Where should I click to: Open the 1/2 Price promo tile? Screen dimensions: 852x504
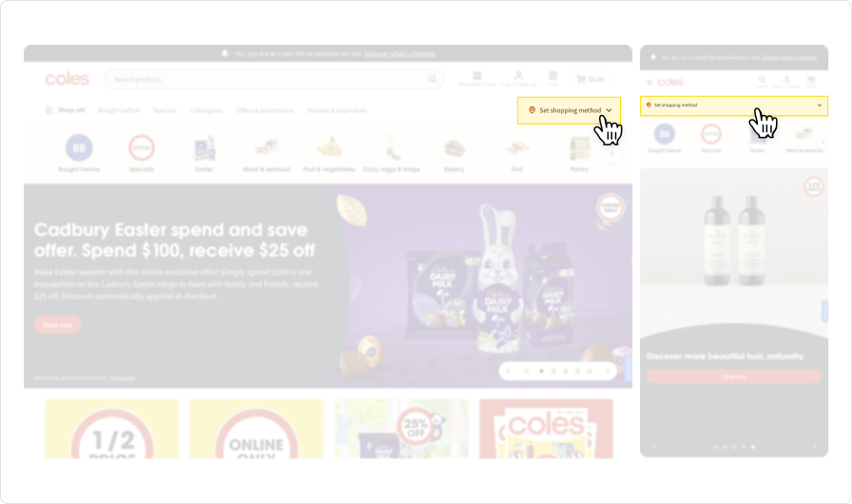[111, 429]
